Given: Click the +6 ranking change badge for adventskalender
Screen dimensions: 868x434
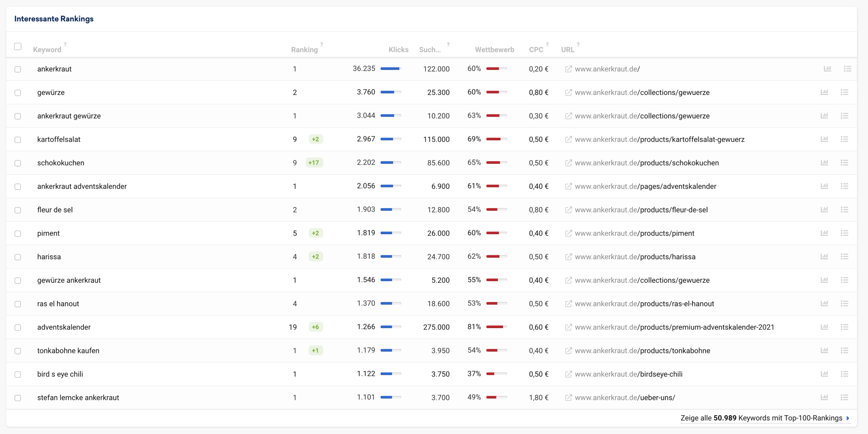Looking at the screenshot, I should (315, 327).
